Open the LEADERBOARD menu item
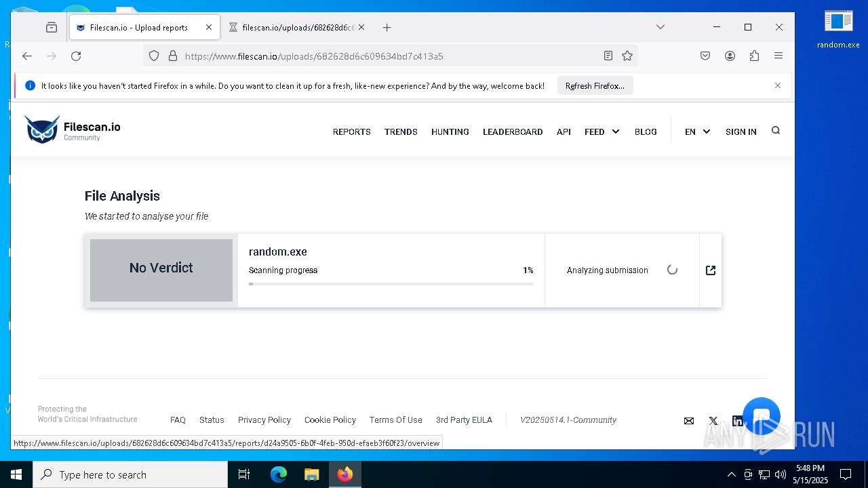 (x=513, y=131)
